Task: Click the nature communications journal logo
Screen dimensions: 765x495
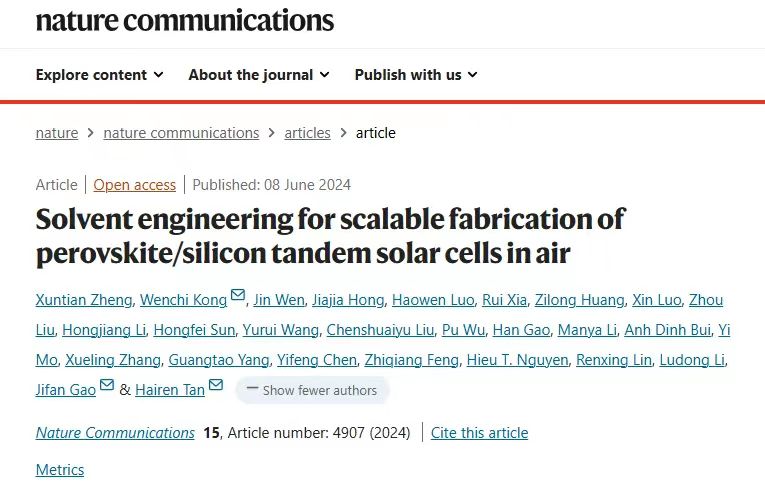Action: click(185, 19)
